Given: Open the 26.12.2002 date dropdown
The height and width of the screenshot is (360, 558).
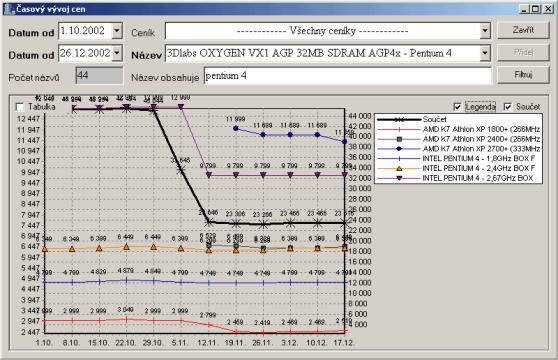Looking at the screenshot, I should click(x=117, y=53).
